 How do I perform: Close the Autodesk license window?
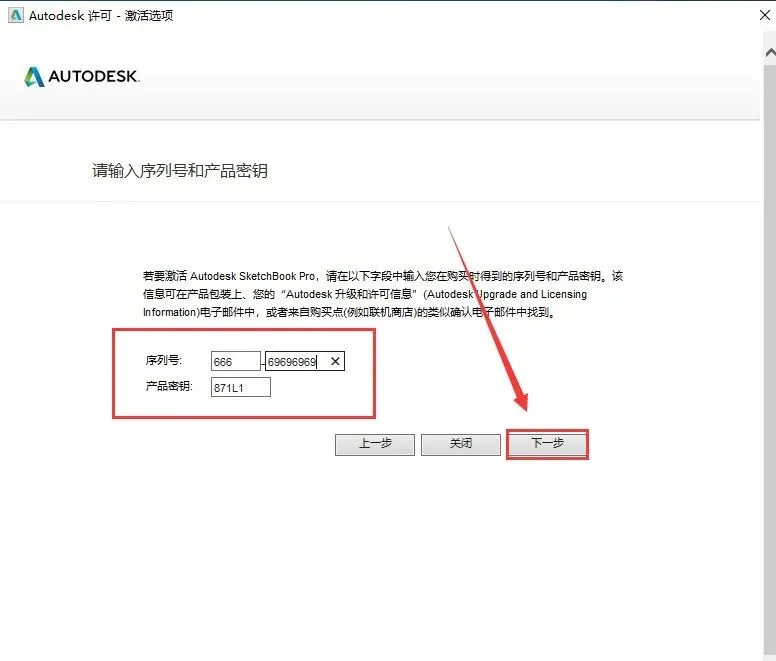point(765,15)
